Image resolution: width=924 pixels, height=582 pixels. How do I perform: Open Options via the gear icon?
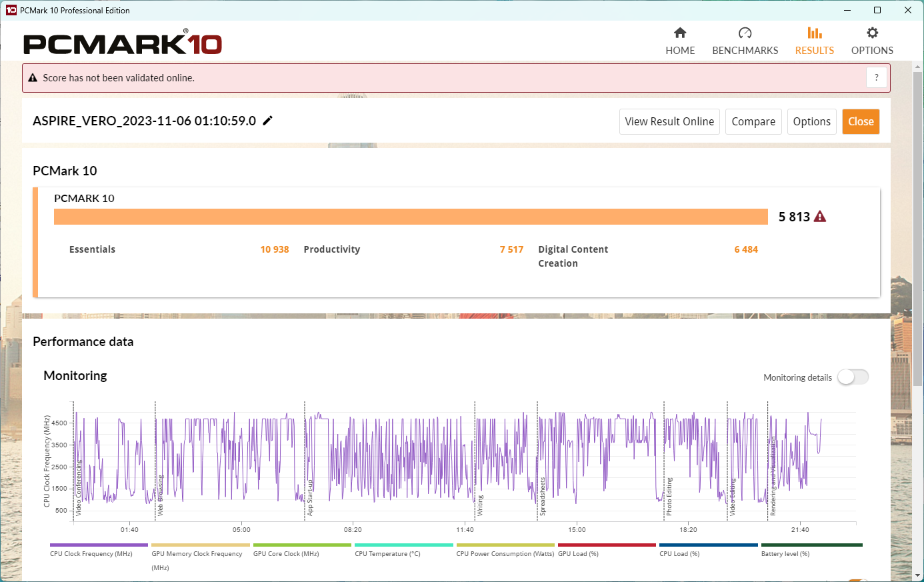click(x=872, y=33)
